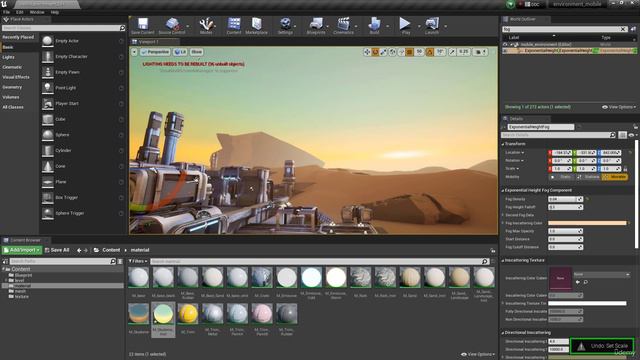Select the rotate gizmo icon in viewport
This screenshot has width=640, height=360.
[375, 52]
